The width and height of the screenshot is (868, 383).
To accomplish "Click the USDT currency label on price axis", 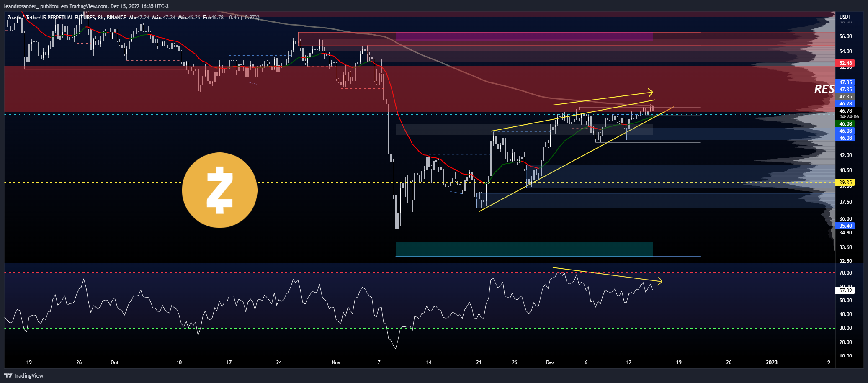I will [845, 17].
